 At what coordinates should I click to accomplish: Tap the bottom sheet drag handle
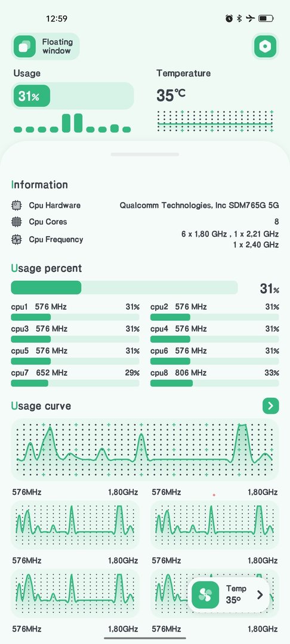[x=144, y=154]
